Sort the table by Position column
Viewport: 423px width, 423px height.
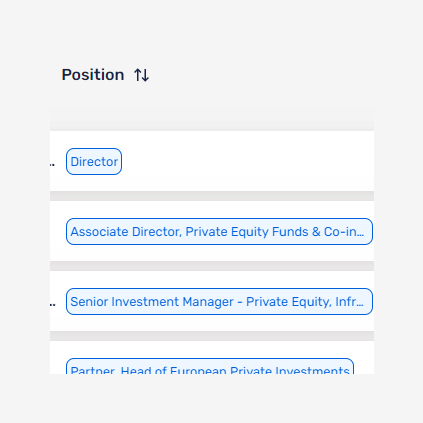pos(141,75)
